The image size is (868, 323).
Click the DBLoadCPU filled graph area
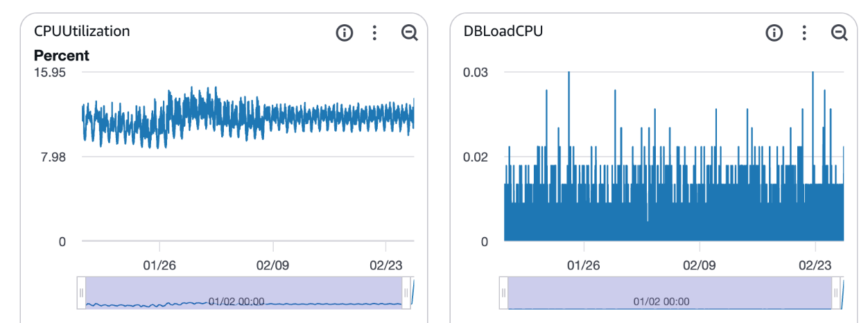672,215
